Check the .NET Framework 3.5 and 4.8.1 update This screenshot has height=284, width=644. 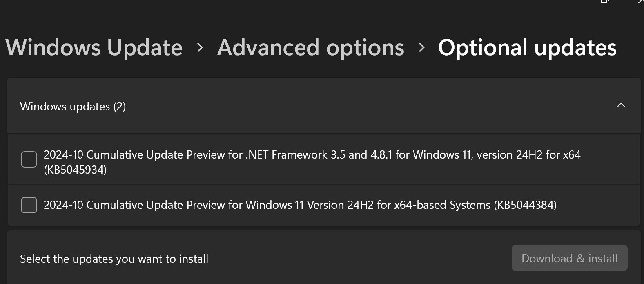point(29,159)
